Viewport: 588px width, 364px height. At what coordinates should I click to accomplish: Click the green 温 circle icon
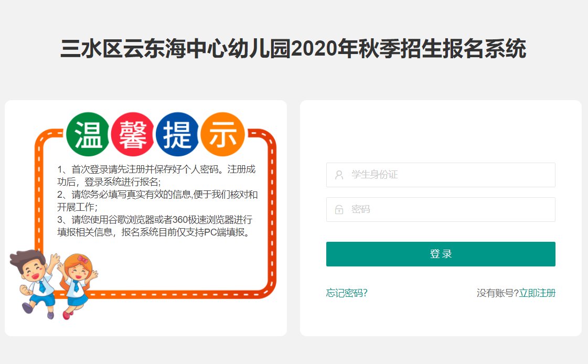pos(88,134)
